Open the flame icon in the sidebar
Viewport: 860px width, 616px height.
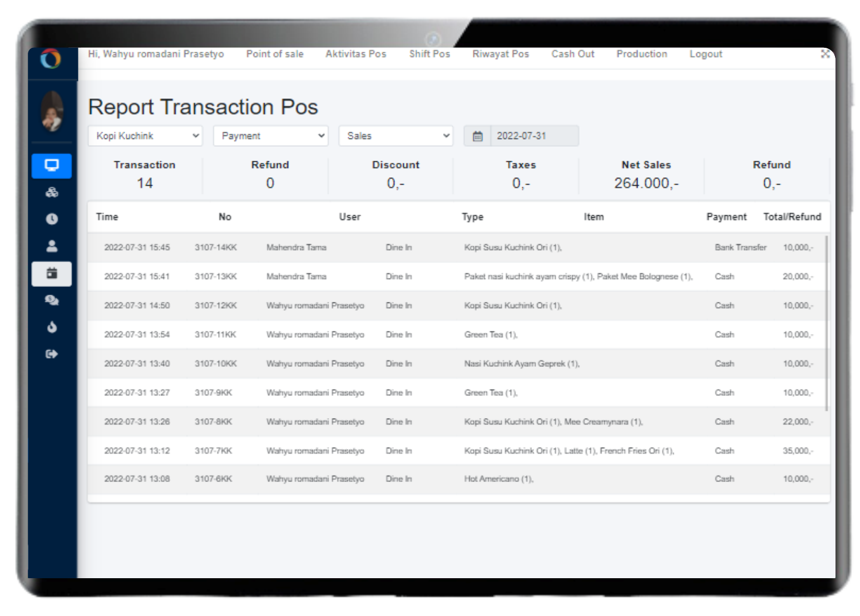pyautogui.click(x=52, y=327)
